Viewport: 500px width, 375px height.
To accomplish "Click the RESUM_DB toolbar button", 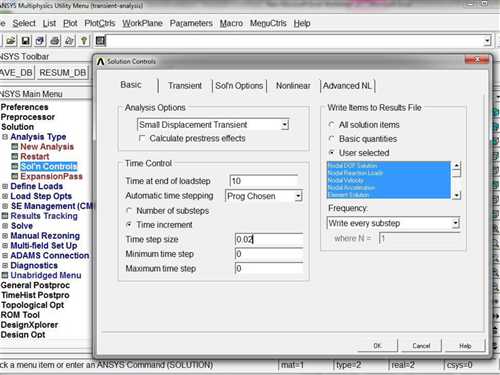I will point(63,73).
